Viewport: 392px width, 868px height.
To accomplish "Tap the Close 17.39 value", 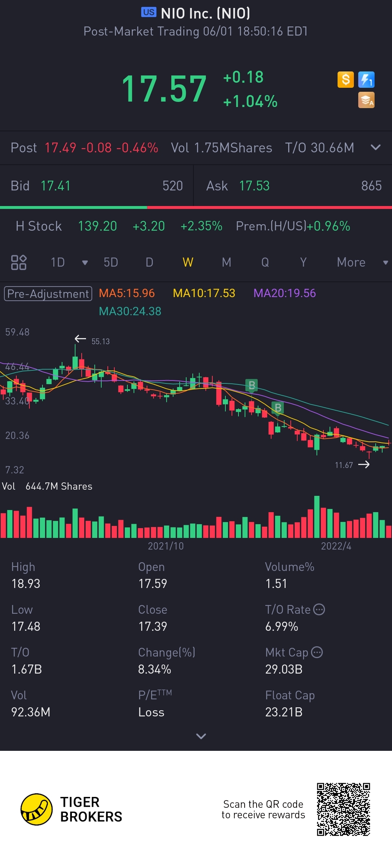I will point(152,626).
